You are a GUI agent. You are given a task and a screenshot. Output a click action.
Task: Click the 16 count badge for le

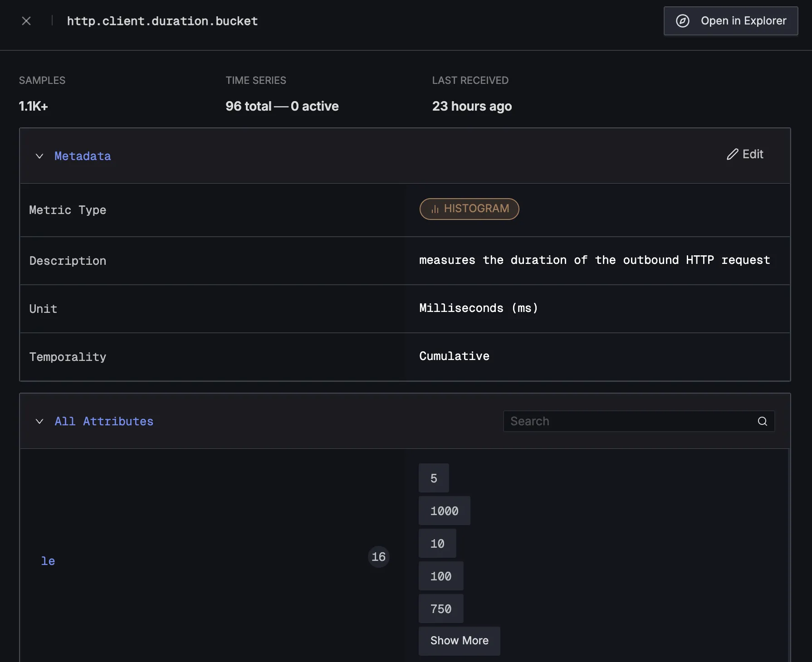[378, 557]
